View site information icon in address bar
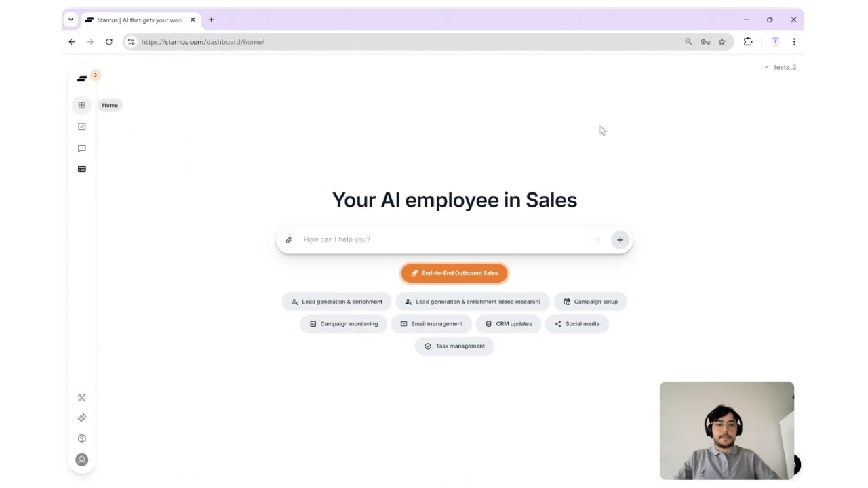This screenshot has width=868, height=488. (x=132, y=42)
